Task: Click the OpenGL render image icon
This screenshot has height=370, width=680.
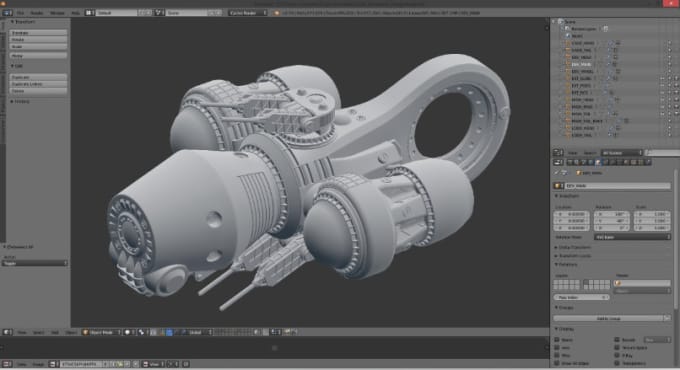Action: [x=287, y=332]
